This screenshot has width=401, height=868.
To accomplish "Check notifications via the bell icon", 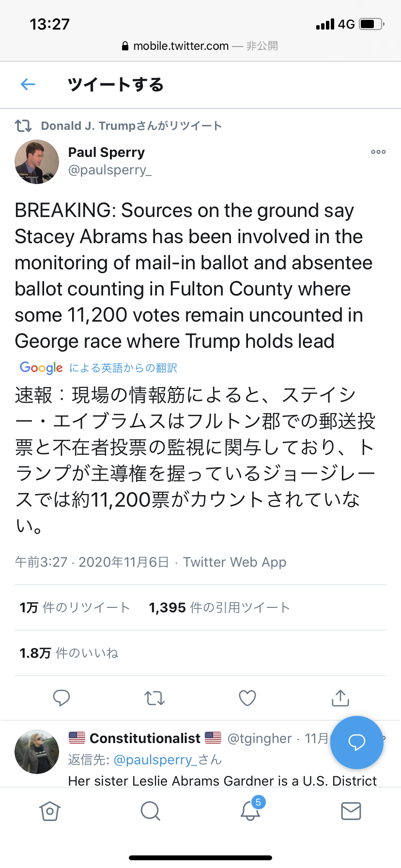I will [250, 813].
